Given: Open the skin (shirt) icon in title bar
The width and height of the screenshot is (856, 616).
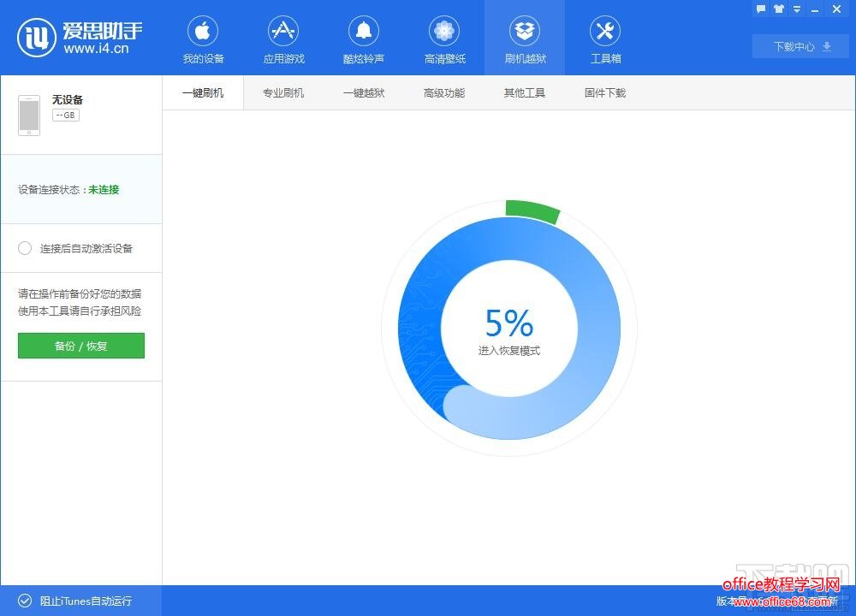Looking at the screenshot, I should pos(779,9).
